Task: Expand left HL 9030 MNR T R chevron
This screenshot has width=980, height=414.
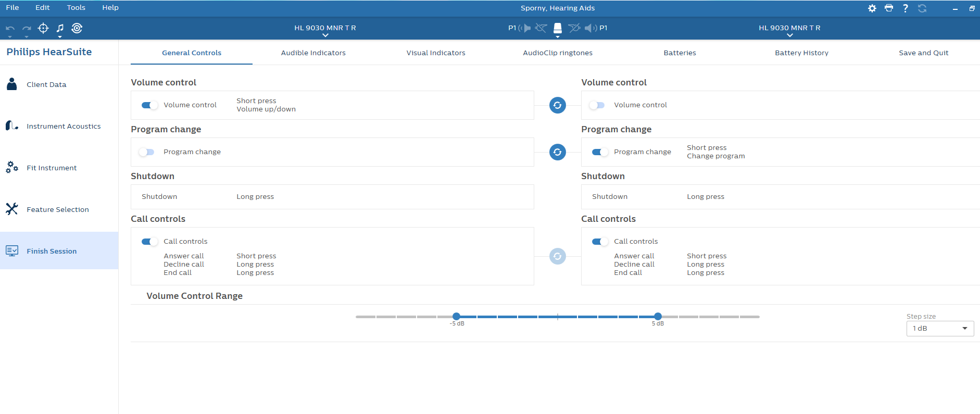Action: (x=325, y=35)
